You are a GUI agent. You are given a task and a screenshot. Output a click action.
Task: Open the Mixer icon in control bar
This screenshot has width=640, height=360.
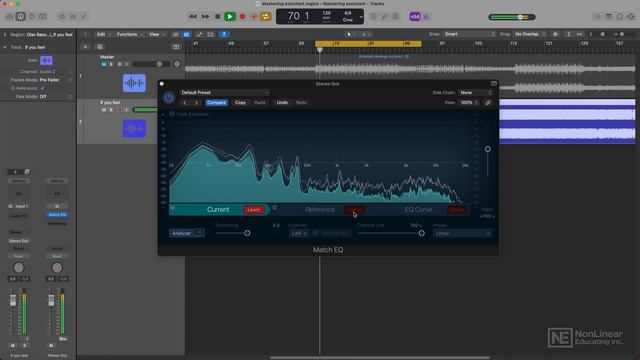point(73,17)
